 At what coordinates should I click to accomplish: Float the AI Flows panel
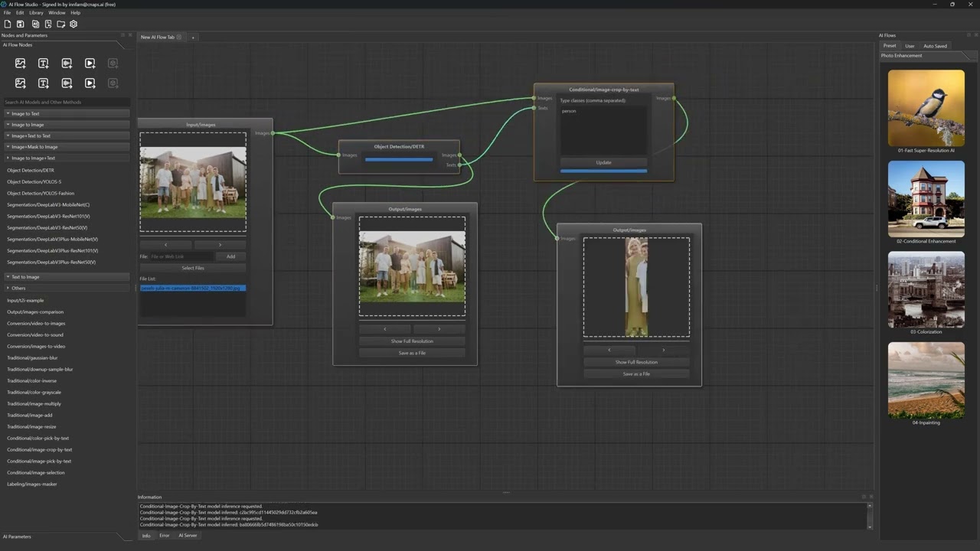coord(969,35)
